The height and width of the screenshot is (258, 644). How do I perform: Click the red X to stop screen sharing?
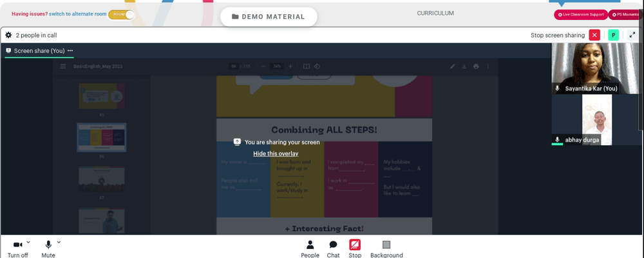pyautogui.click(x=594, y=35)
